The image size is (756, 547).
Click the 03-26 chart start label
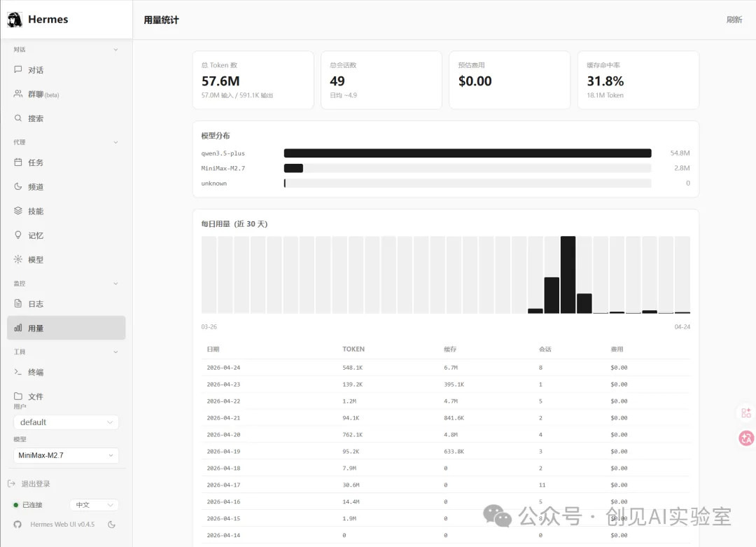209,326
